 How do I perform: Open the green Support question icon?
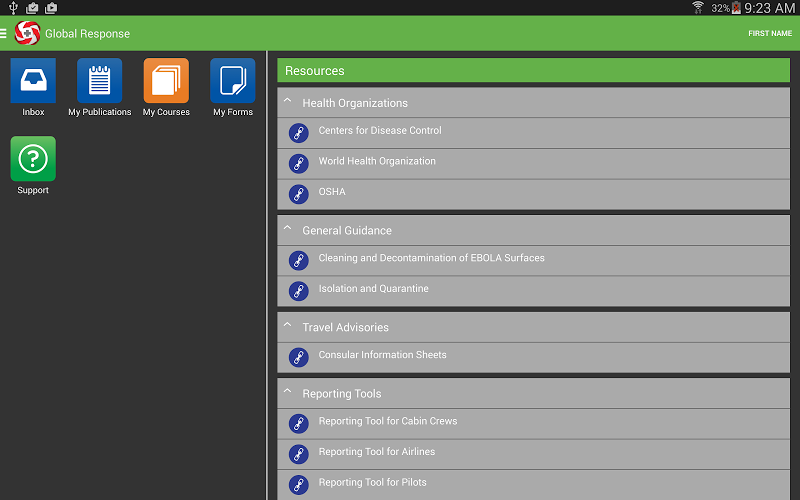pos(33,159)
